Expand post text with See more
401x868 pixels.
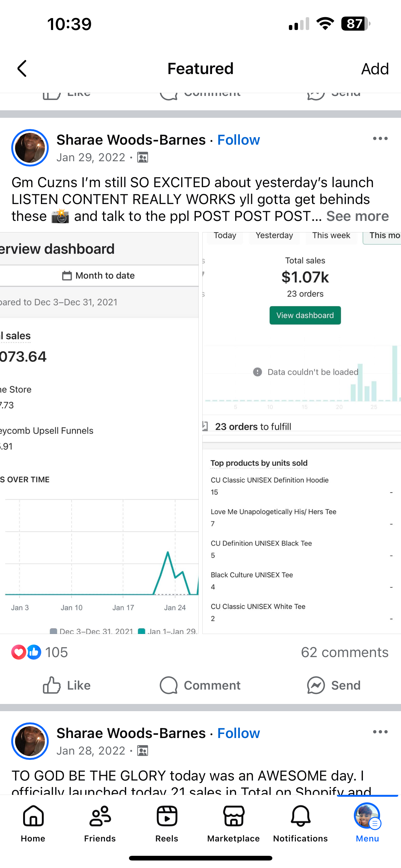coord(357,216)
